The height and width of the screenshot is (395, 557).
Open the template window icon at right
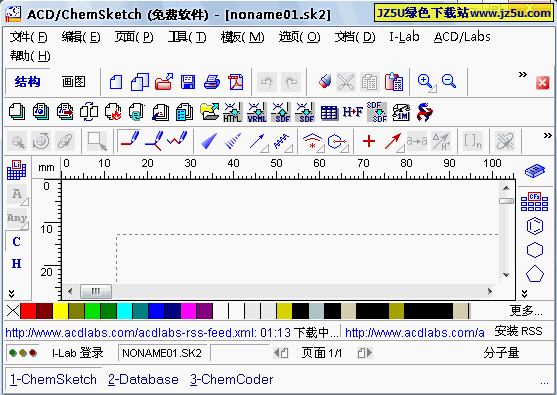pyautogui.click(x=535, y=171)
